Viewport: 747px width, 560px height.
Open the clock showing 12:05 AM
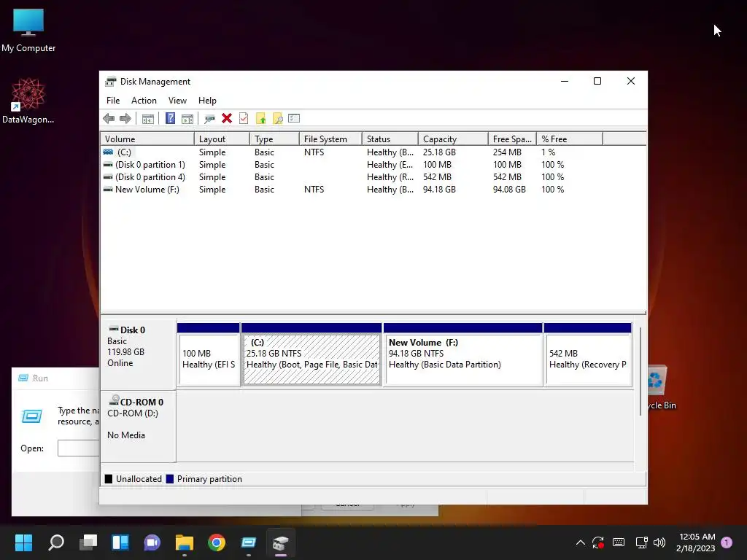coord(696,542)
